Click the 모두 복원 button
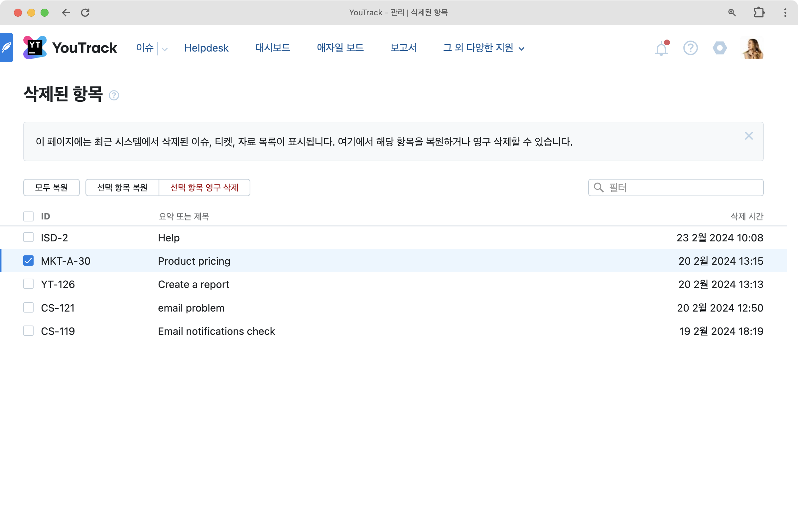This screenshot has width=798, height=532. pos(52,188)
